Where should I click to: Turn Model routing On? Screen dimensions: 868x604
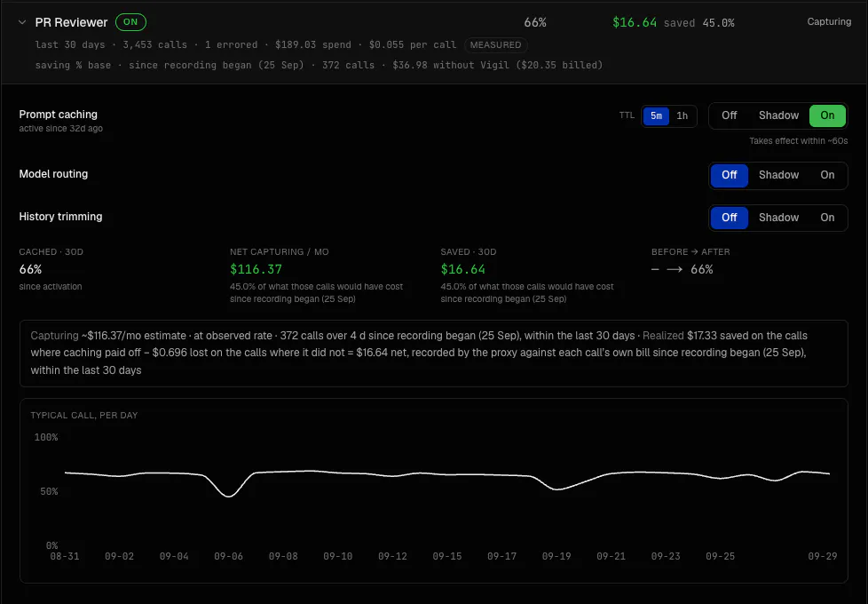click(827, 175)
